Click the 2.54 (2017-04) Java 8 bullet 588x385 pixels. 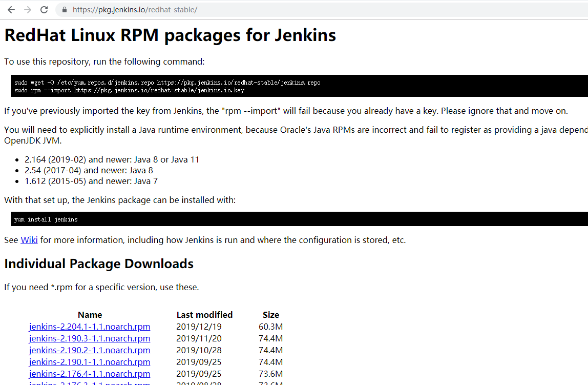(89, 171)
